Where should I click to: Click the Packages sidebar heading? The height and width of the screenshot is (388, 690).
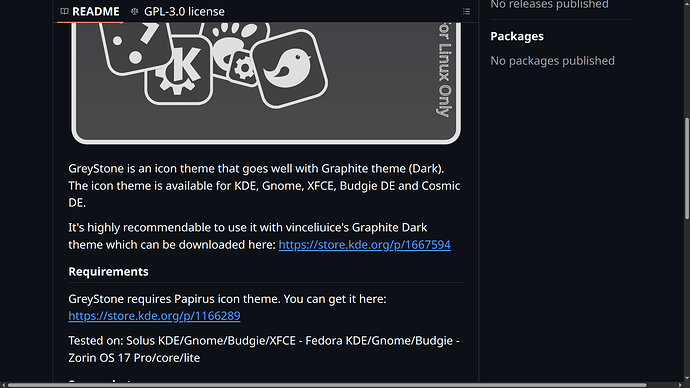tap(517, 36)
